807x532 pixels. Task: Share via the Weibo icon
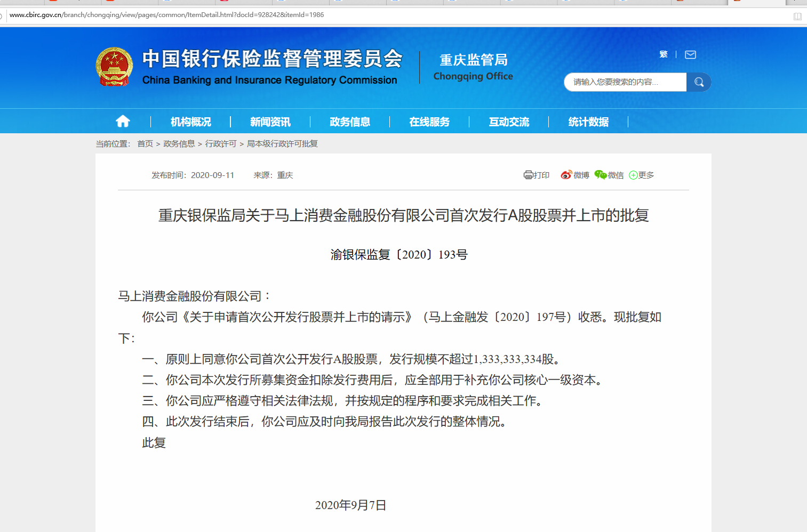(x=566, y=175)
